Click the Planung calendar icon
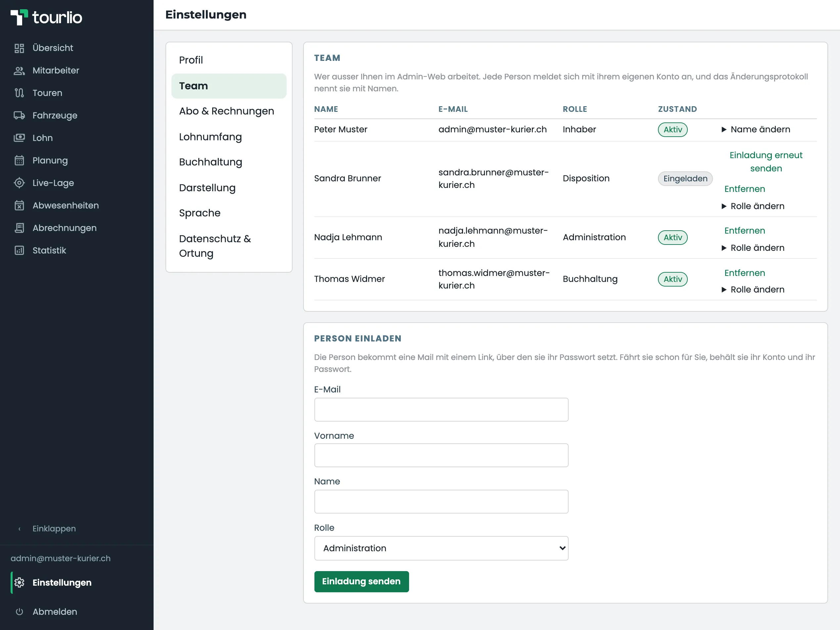This screenshot has width=840, height=630. point(19,160)
